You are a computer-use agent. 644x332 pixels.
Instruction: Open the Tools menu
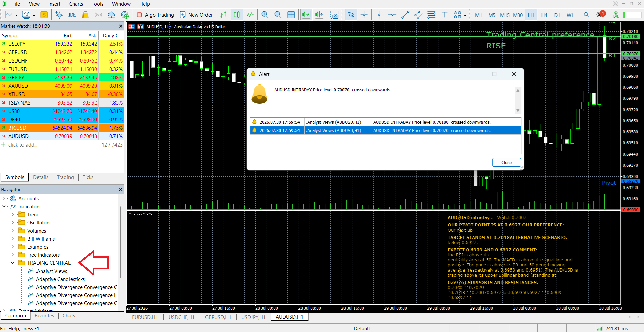(x=97, y=4)
